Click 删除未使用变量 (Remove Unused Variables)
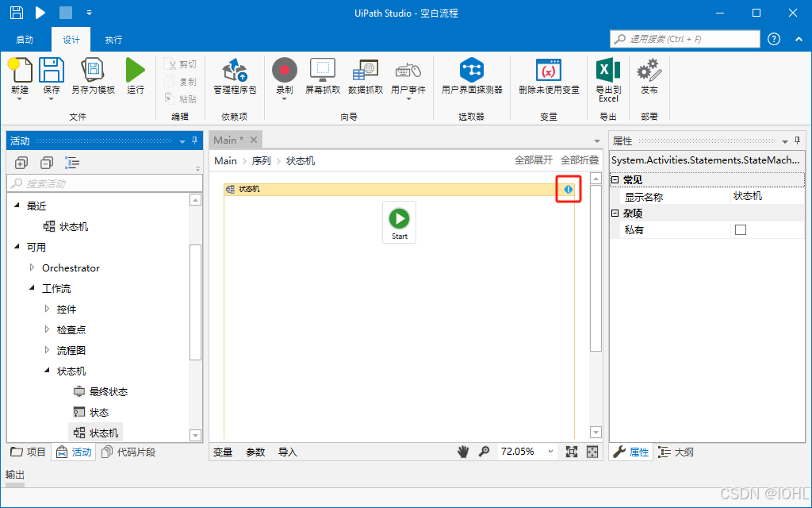812x508 pixels. tap(549, 70)
